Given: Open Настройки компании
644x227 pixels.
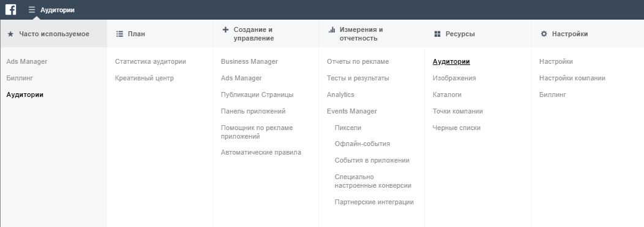Looking at the screenshot, I should pos(572,79).
